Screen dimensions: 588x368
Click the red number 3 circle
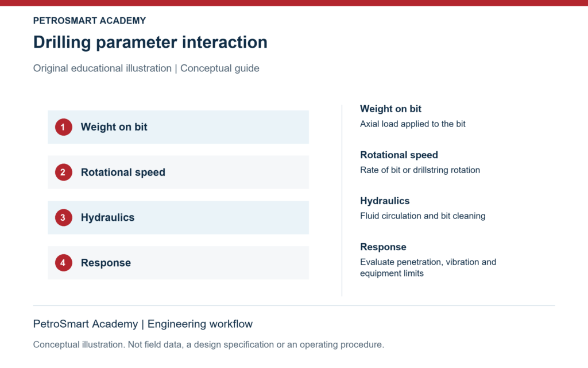[x=63, y=217]
